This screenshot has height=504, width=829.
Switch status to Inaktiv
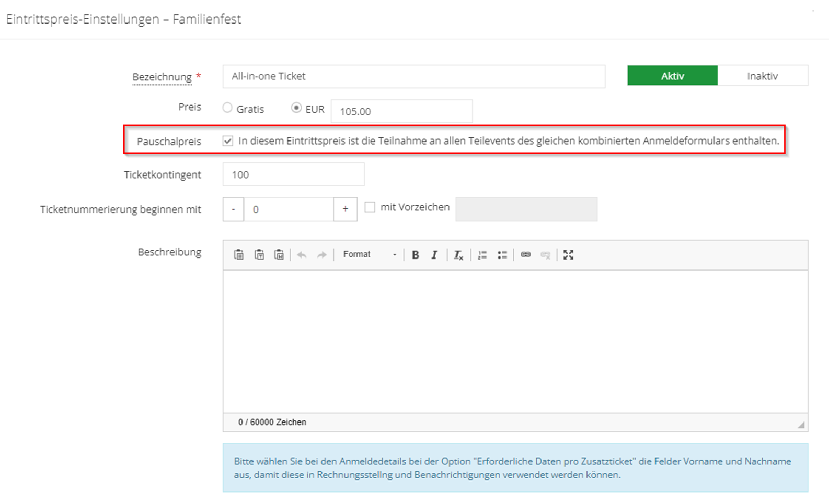point(762,76)
